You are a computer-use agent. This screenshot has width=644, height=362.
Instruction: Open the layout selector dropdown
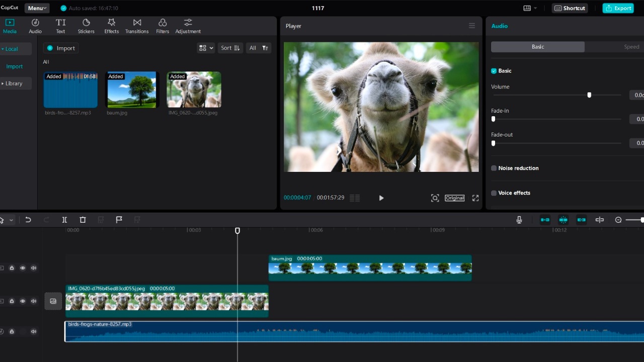point(530,8)
